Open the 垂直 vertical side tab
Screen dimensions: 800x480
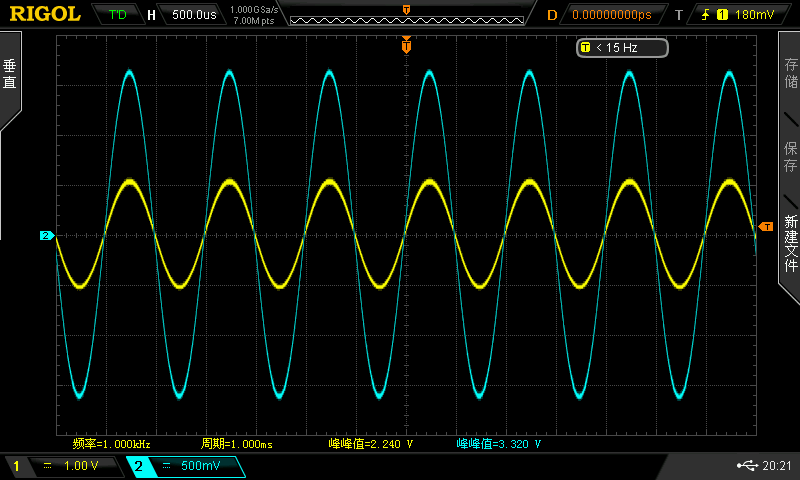click(10, 74)
